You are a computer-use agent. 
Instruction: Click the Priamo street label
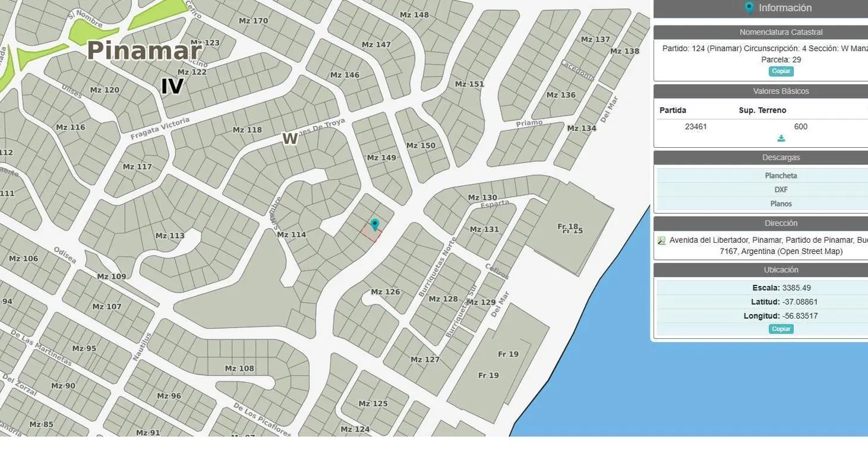coord(529,123)
